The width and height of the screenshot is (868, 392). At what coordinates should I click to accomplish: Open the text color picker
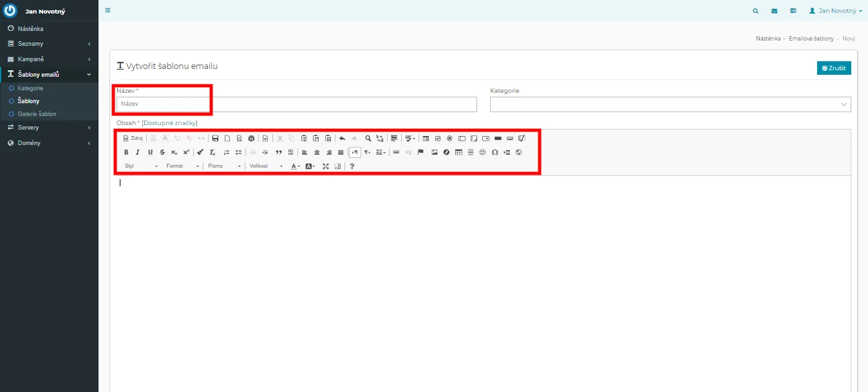294,166
